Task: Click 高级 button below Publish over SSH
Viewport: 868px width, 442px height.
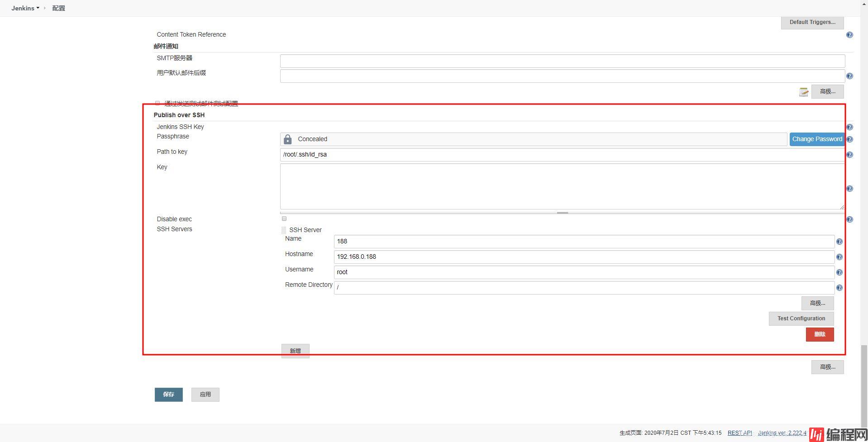Action: click(827, 367)
